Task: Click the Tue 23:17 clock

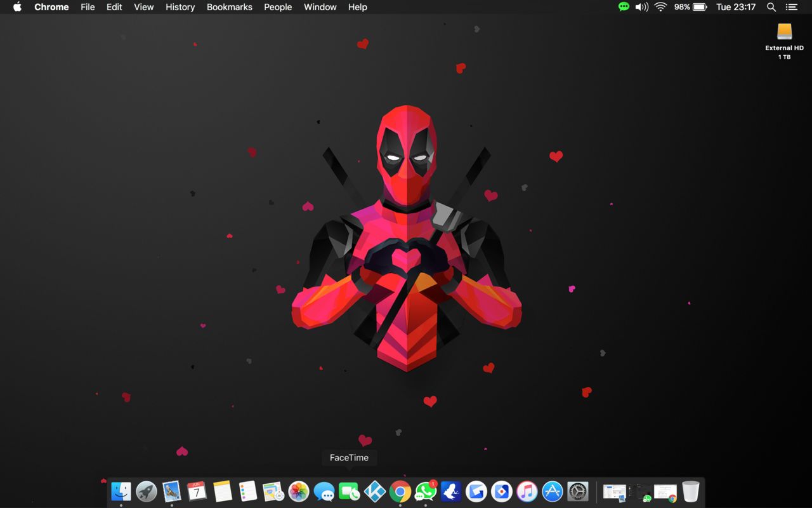Action: pos(736,7)
